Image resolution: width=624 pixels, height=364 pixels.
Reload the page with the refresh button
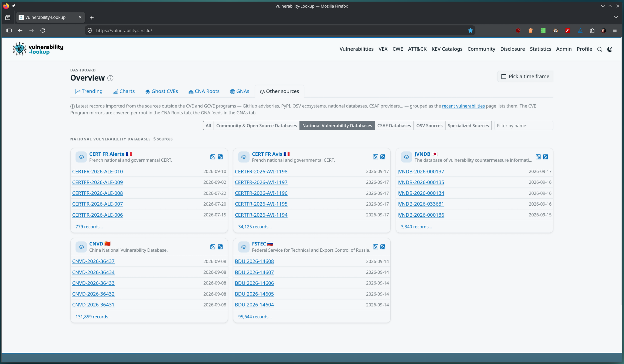pyautogui.click(x=43, y=30)
